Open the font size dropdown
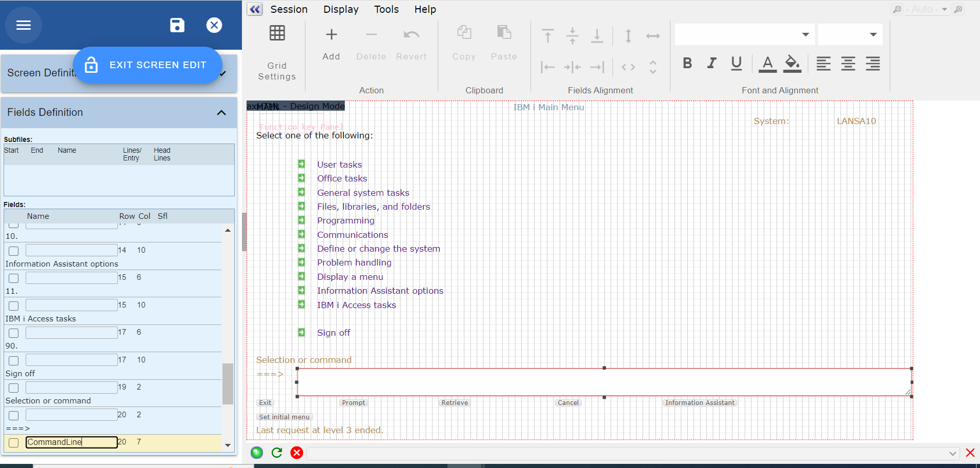Screen dimensions: 980x468 pos(873,35)
